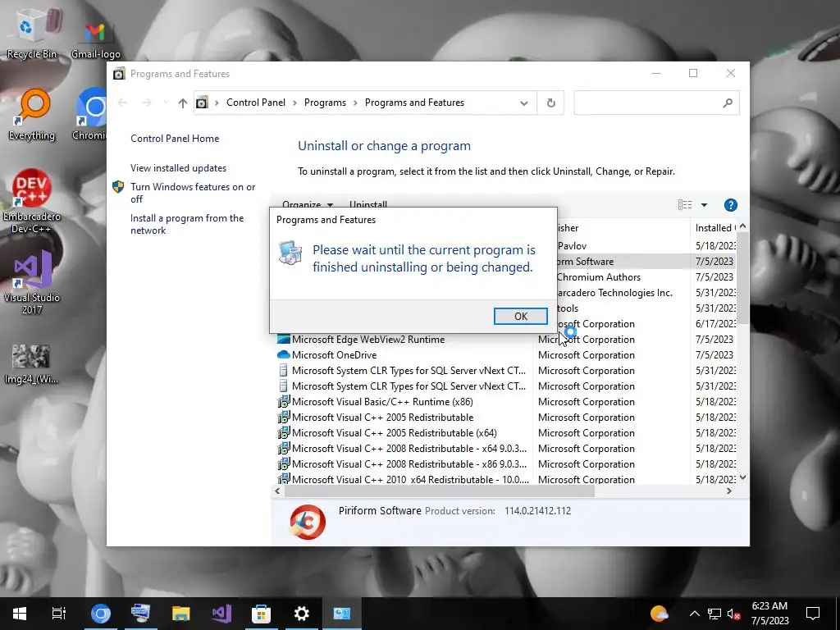Launch Everything search desktop shortcut
The image size is (840, 630).
(x=32, y=115)
